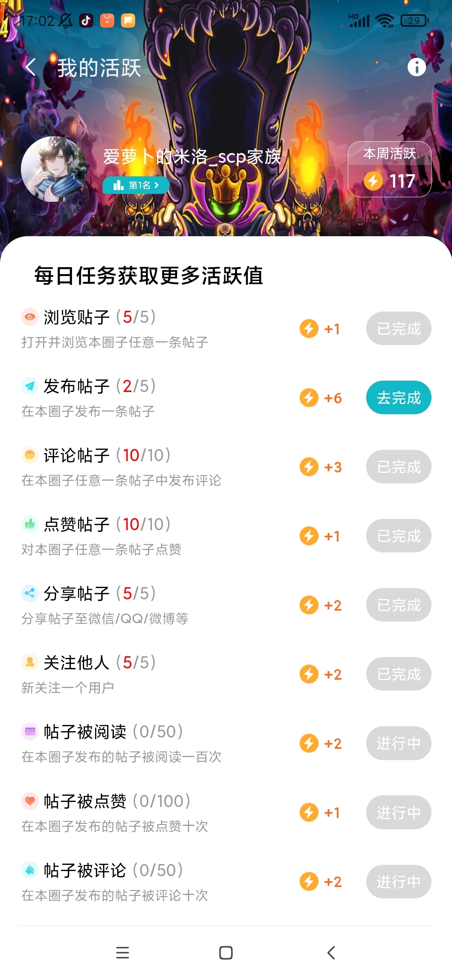Tap the 评论帖子 comment bubble icon
452x980 pixels.
(x=30, y=455)
